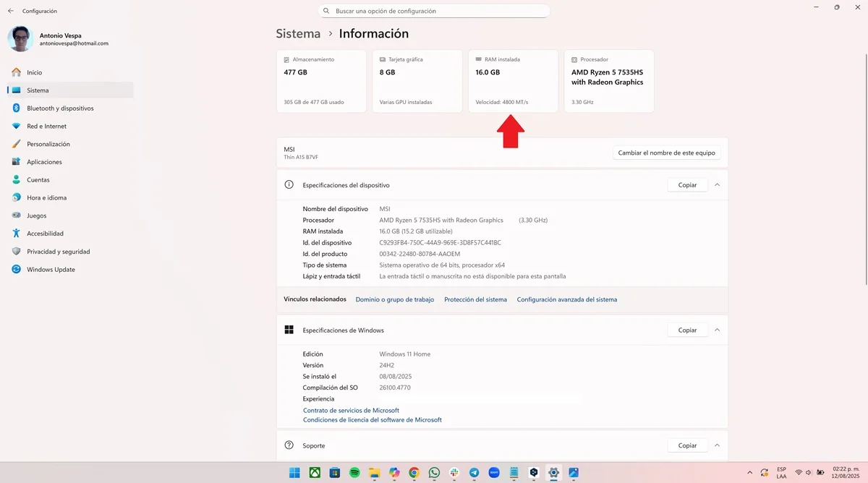Open Aplicaciones in the sidebar
This screenshot has width=868, height=483.
(70, 162)
